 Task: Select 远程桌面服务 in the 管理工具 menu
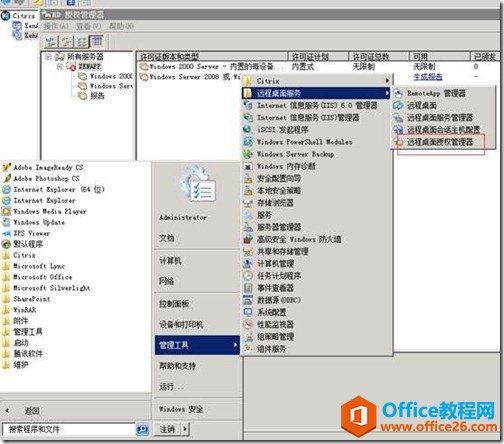(316, 93)
